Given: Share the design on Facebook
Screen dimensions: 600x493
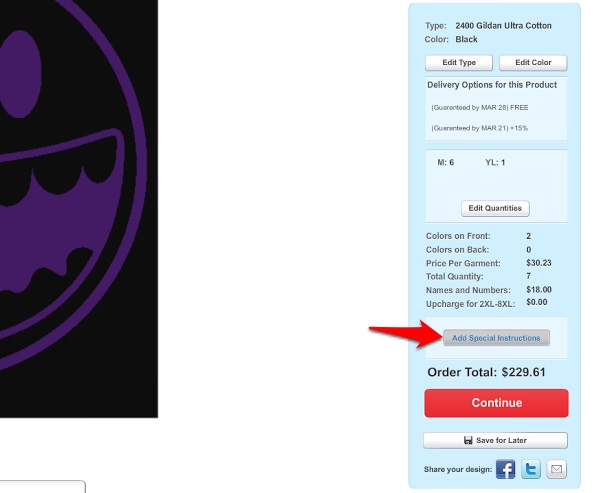Looking at the screenshot, I should click(x=505, y=469).
